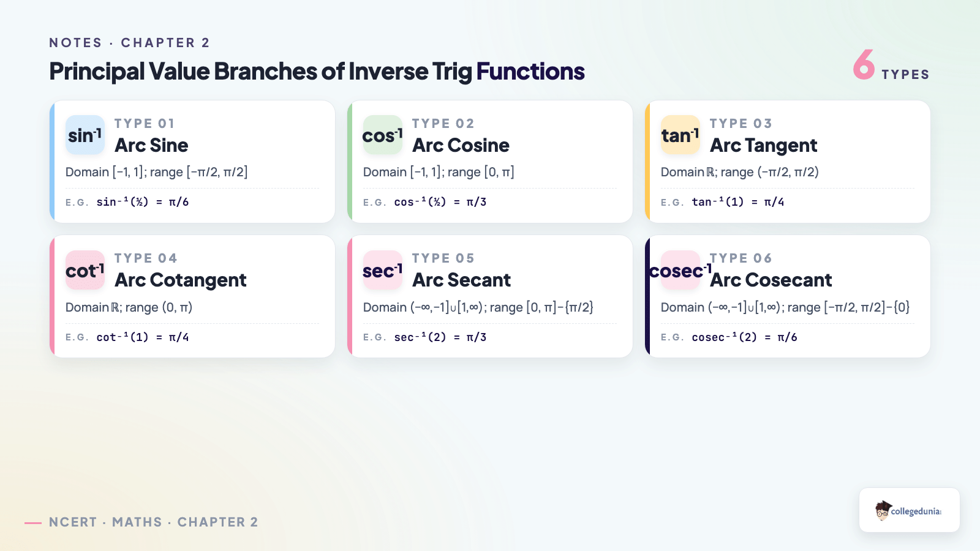This screenshot has width=980, height=551.
Task: Click the TYPE 01 label
Action: click(x=145, y=124)
